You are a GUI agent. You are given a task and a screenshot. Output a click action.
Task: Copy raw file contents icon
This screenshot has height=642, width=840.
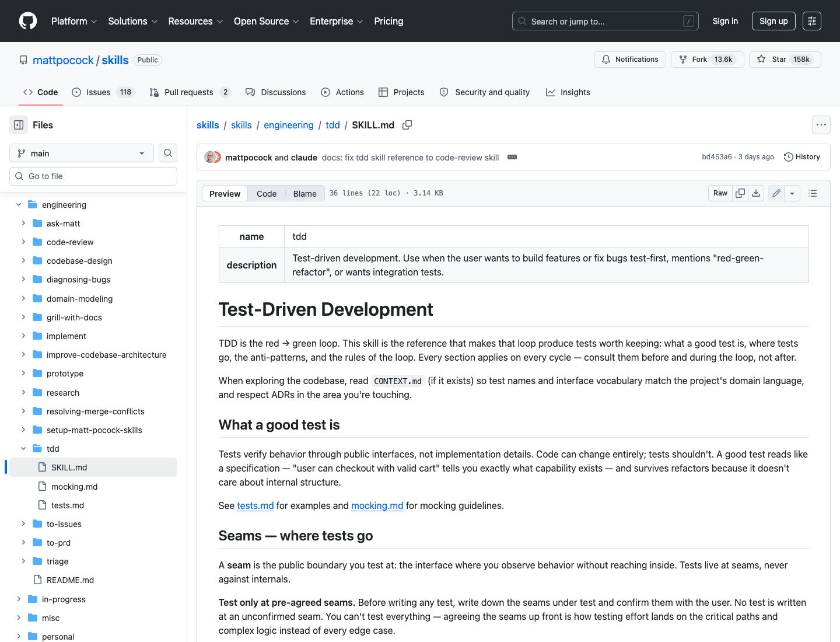click(740, 193)
